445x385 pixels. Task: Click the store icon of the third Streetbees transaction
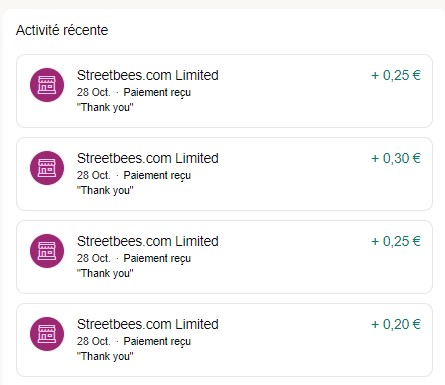click(x=47, y=251)
